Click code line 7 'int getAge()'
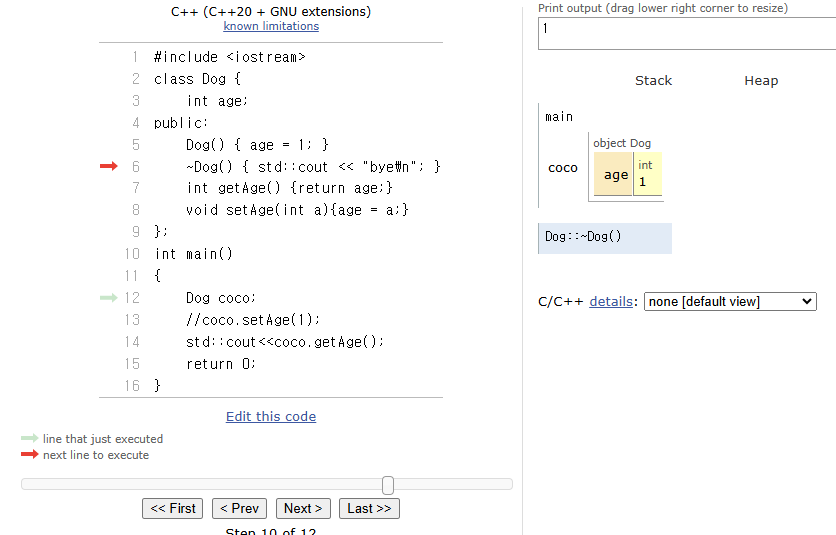Viewport: 836px width, 535px height. 290,188
